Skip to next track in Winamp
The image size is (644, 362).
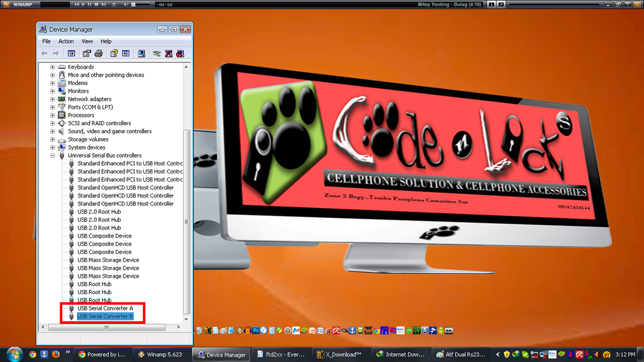103,4
